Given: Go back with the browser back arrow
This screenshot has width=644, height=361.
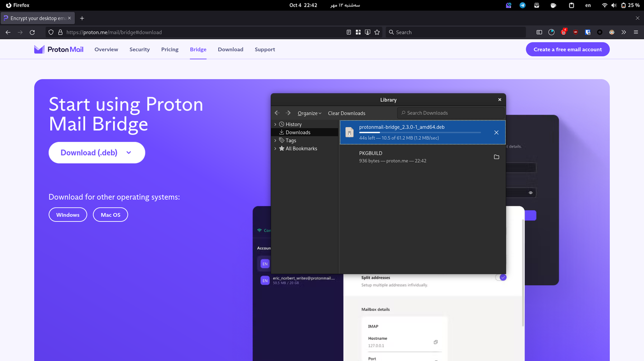Looking at the screenshot, I should (x=8, y=32).
